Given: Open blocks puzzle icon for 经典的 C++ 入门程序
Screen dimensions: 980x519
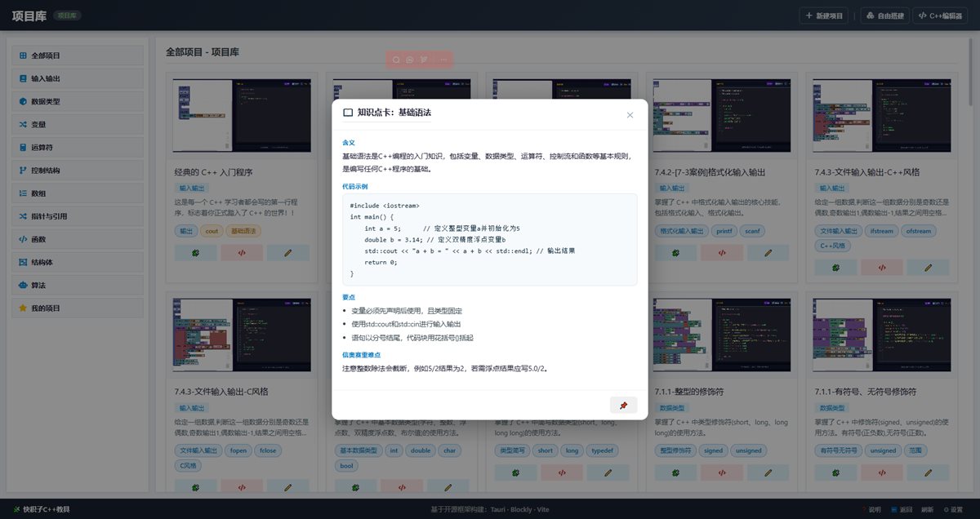Looking at the screenshot, I should click(195, 252).
